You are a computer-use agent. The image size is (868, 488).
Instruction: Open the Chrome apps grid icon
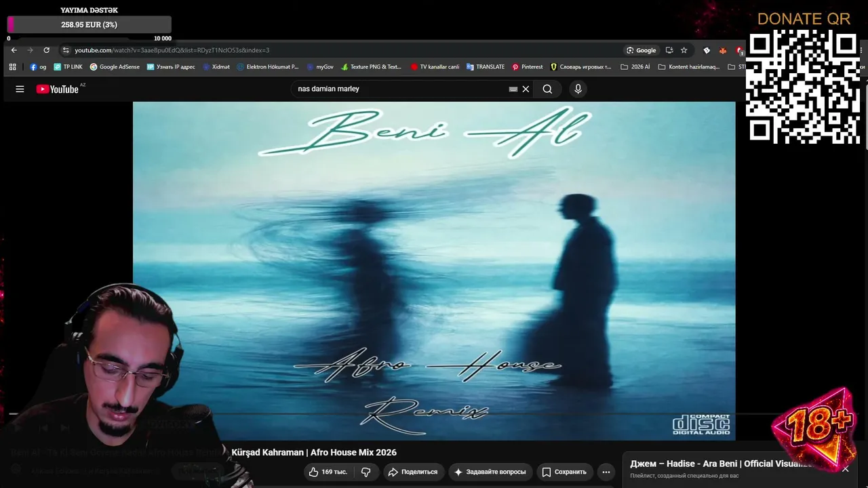(12, 67)
